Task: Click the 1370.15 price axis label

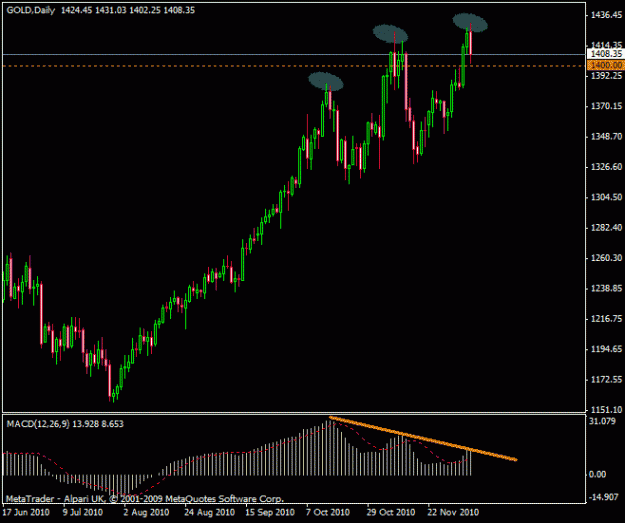Action: tap(606, 106)
